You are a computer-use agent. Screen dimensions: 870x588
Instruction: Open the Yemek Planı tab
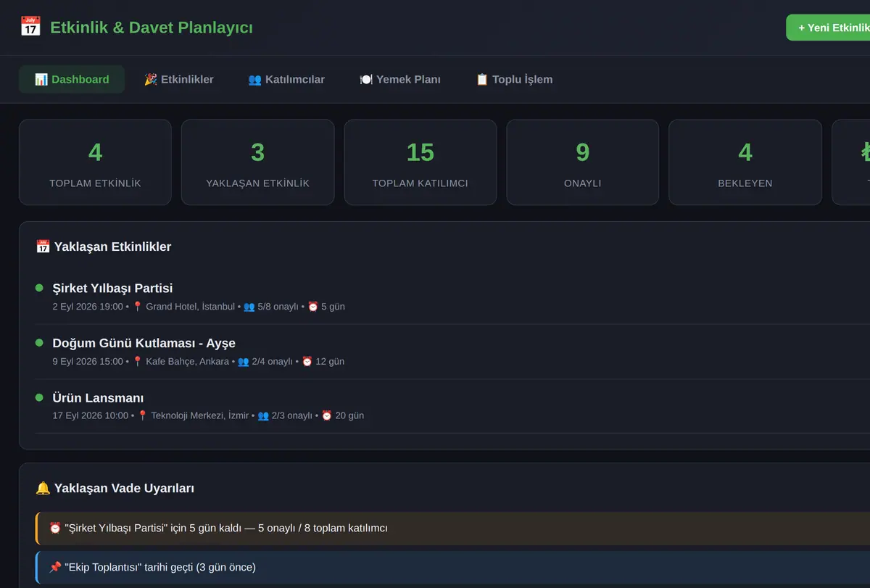click(400, 79)
